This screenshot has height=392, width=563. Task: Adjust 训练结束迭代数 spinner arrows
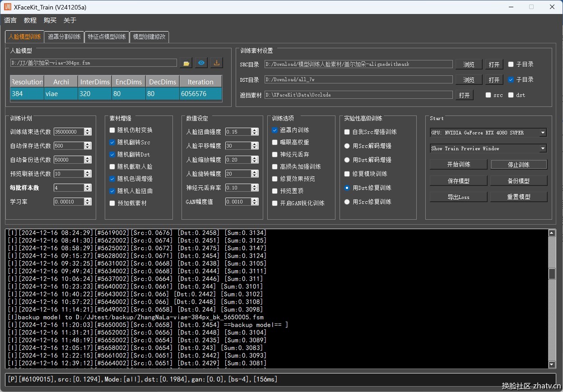point(88,132)
